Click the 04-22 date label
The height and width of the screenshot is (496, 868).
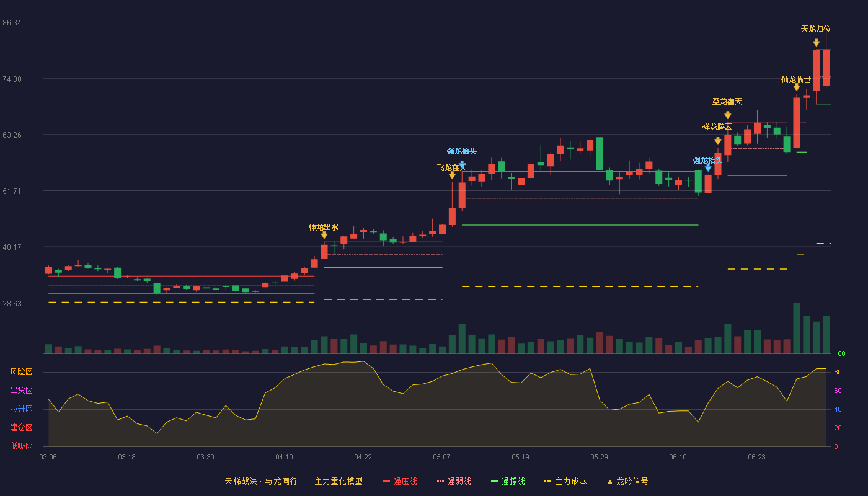363,457
